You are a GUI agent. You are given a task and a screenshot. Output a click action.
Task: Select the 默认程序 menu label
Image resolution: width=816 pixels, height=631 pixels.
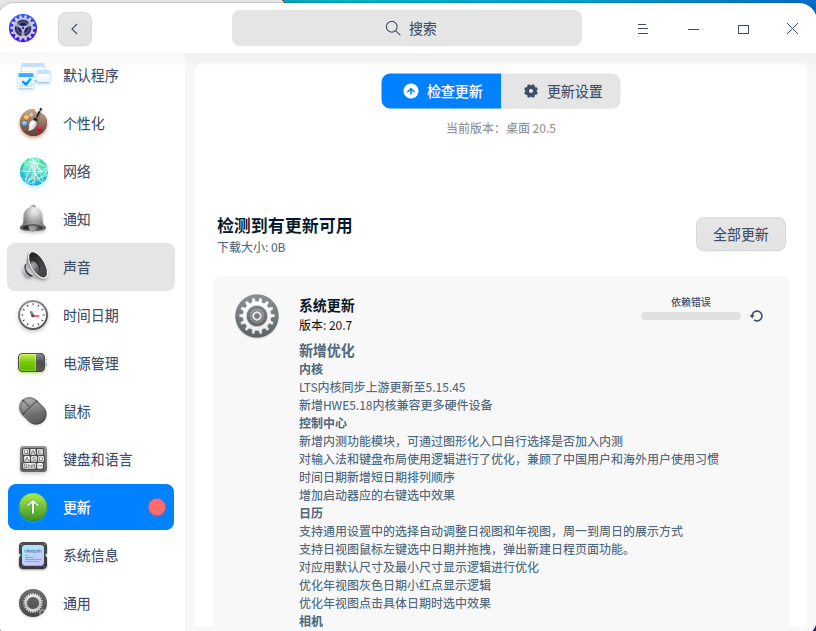tap(91, 76)
